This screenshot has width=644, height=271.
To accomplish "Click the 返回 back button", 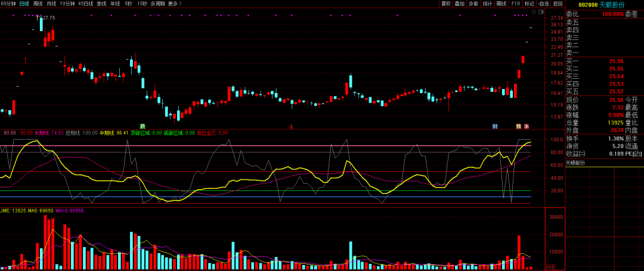I will point(558,4).
